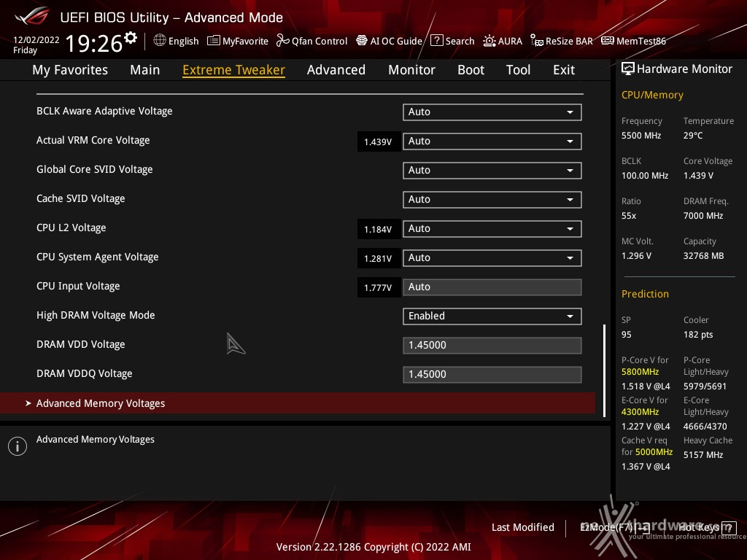Select the Cache SVID Voltage label
The width and height of the screenshot is (747, 560).
[x=80, y=198]
